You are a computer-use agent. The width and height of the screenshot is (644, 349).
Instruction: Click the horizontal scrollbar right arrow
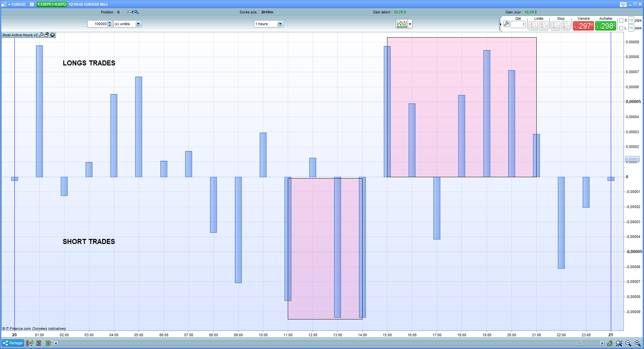[x=602, y=343]
